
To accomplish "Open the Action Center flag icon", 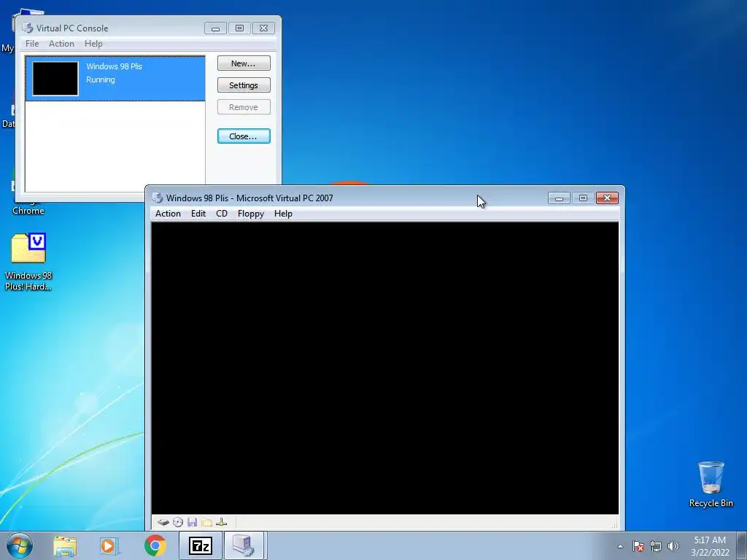I will (638, 546).
